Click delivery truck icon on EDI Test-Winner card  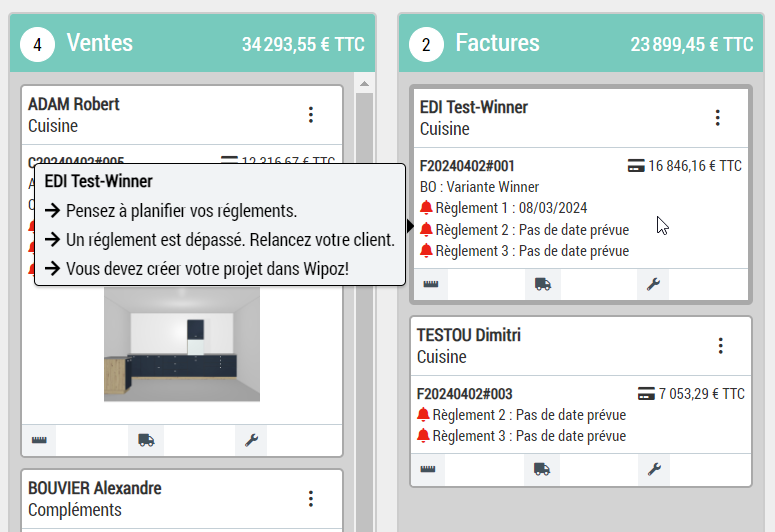click(542, 284)
